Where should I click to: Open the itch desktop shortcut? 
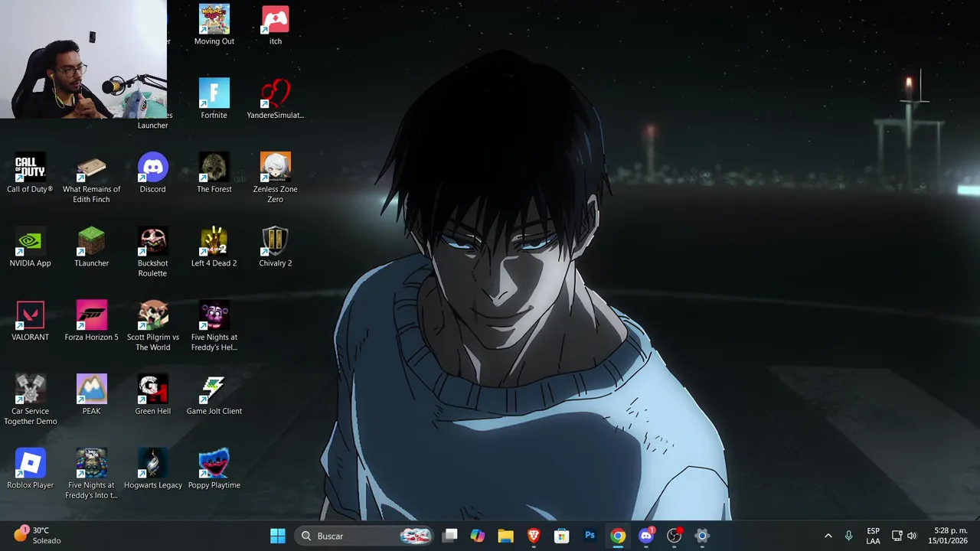coord(276,25)
